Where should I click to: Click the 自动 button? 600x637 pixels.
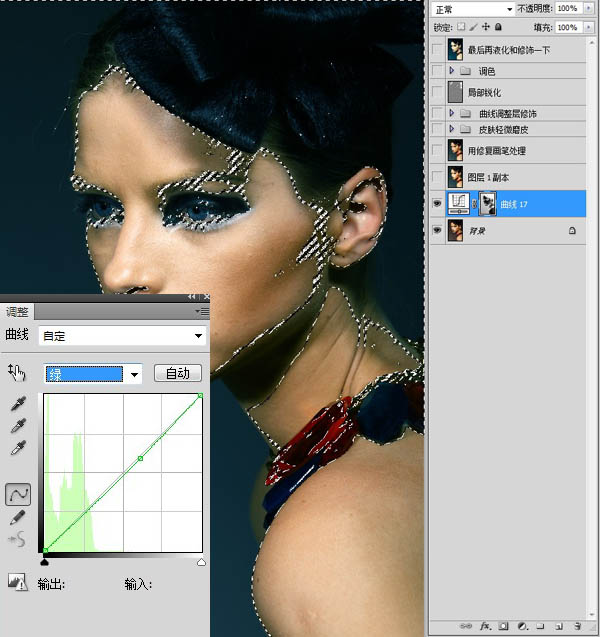pyautogui.click(x=178, y=373)
